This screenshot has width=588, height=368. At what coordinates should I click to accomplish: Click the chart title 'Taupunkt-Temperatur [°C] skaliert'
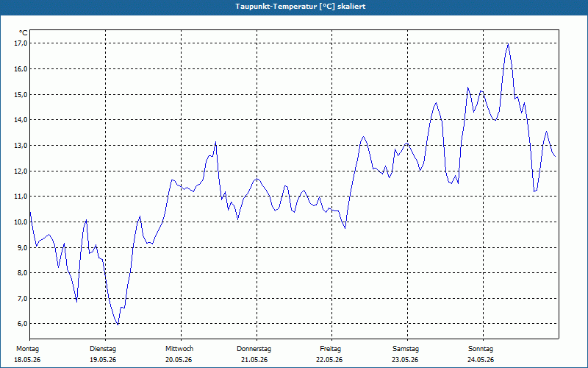pos(301,7)
